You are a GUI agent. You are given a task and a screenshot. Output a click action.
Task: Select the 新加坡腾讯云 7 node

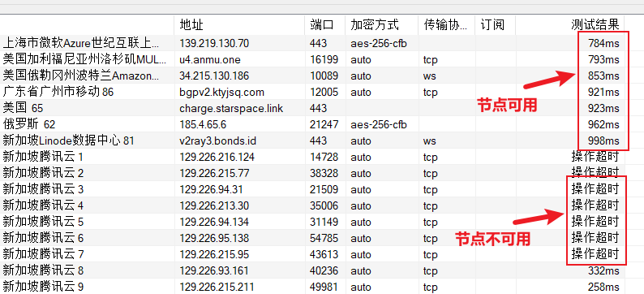pyautogui.click(x=43, y=254)
